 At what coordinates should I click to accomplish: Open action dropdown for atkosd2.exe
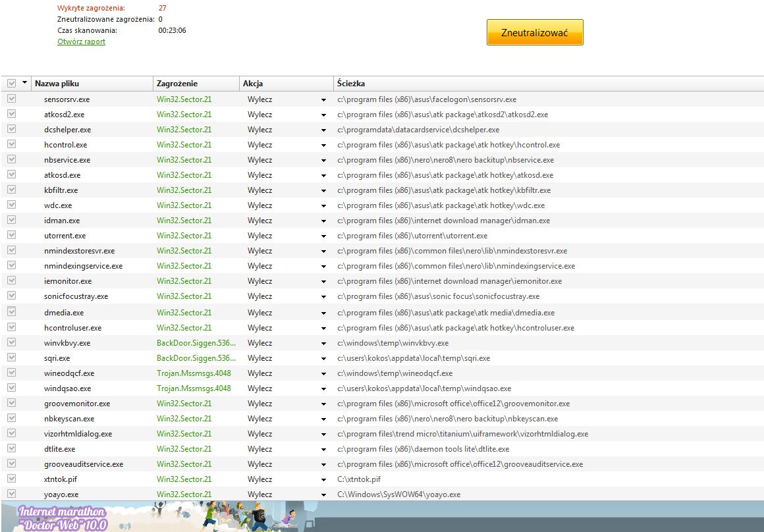(323, 115)
